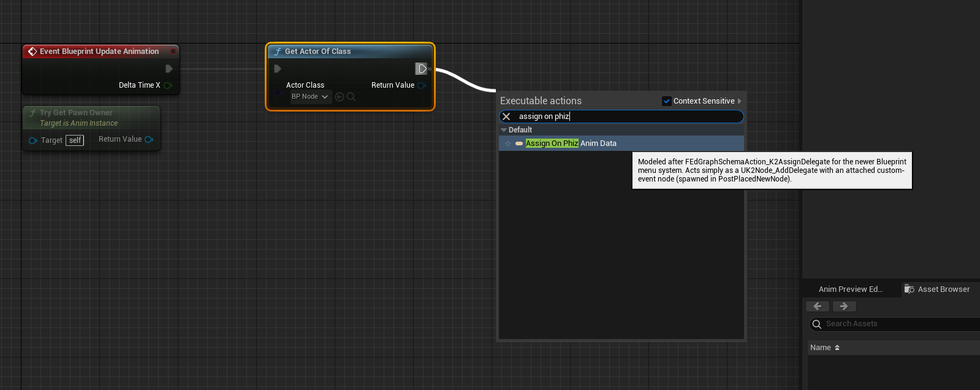The height and width of the screenshot is (390, 980).
Task: Toggle the Context Sensitive checkbox
Action: pyautogui.click(x=667, y=101)
